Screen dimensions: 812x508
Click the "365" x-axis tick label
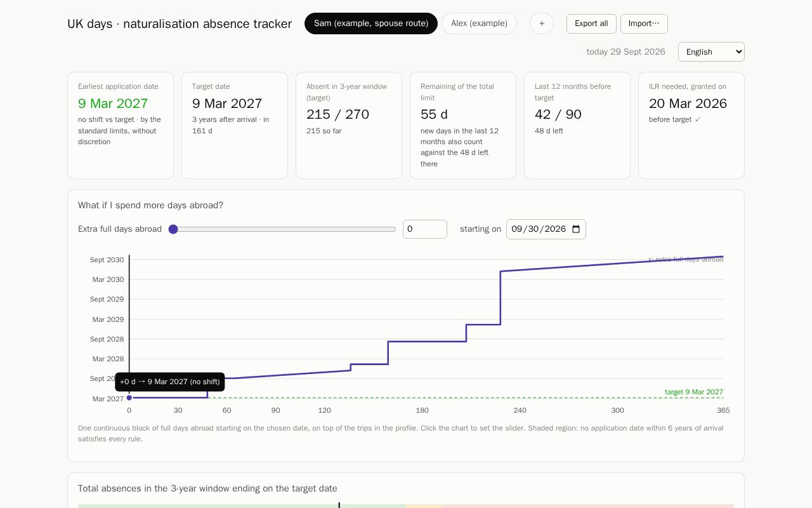723,410
